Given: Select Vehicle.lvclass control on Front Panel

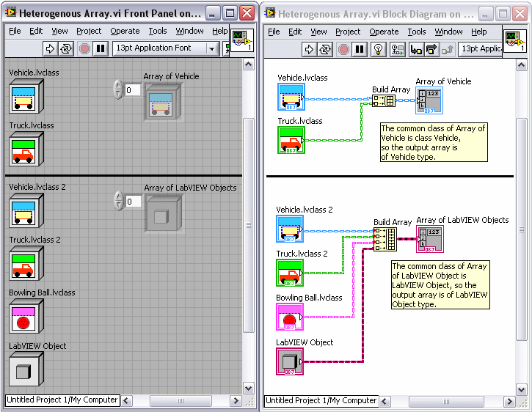Looking at the screenshot, I should (x=26, y=96).
